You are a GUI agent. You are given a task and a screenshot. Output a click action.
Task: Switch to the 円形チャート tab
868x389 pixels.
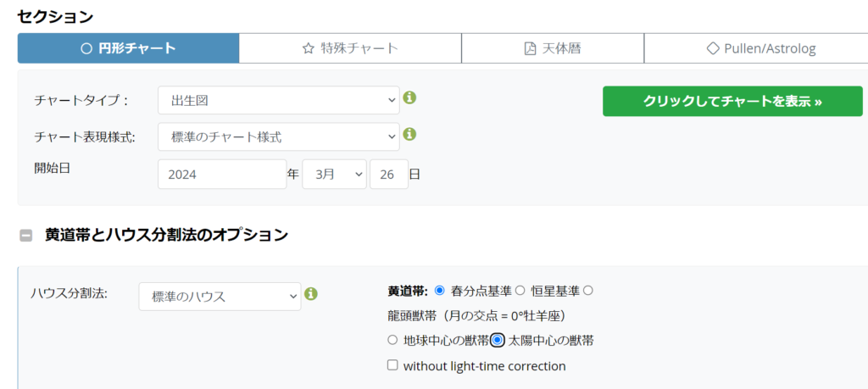[128, 48]
